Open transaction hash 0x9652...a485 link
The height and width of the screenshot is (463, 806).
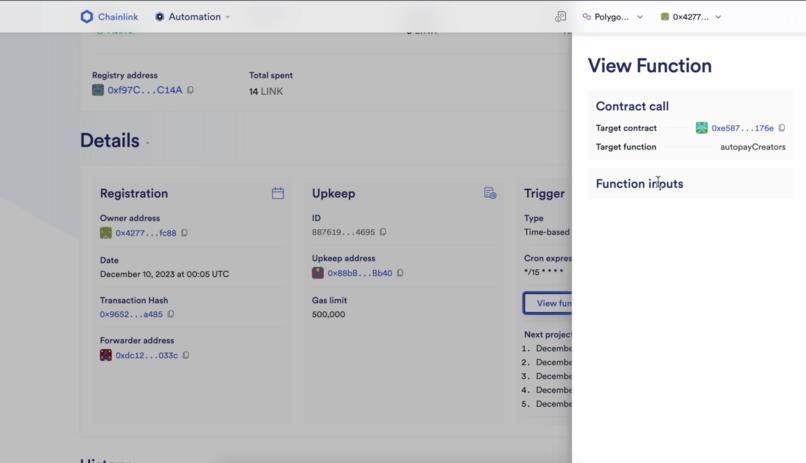(131, 314)
